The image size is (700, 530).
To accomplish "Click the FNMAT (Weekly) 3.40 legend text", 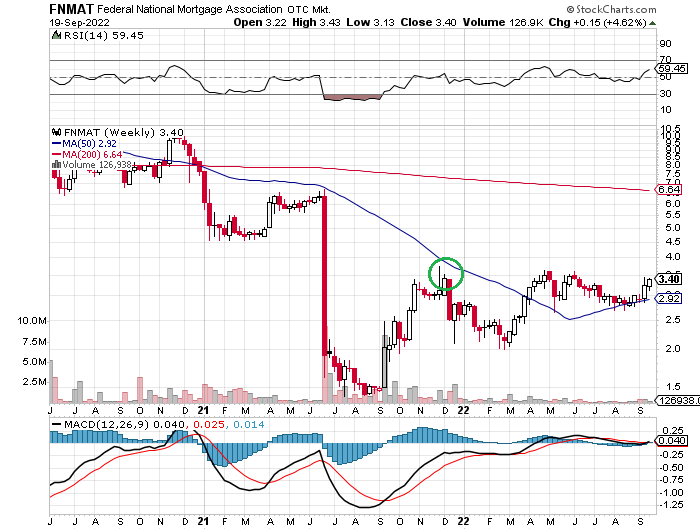I will tap(124, 132).
